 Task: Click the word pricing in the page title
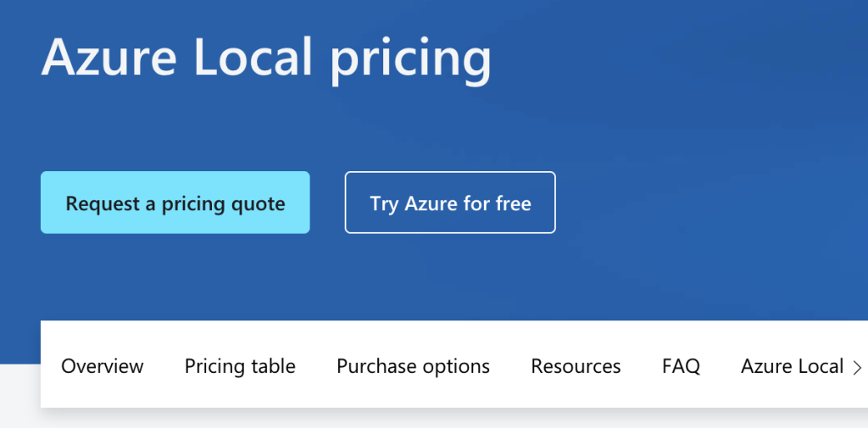pos(410,61)
